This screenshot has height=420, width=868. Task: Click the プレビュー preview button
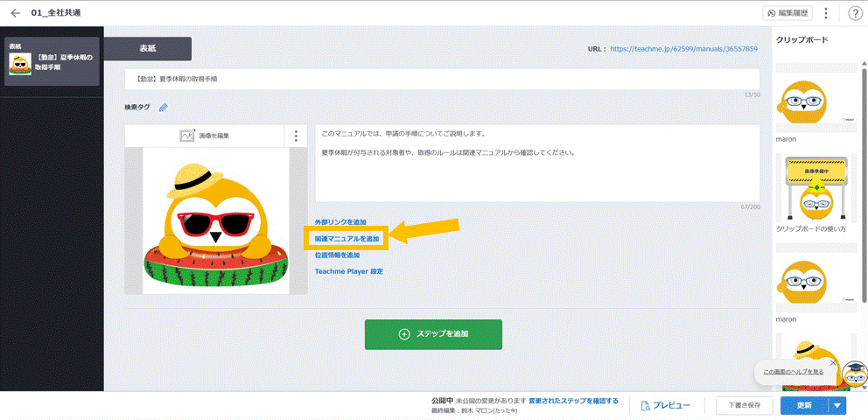(x=666, y=406)
